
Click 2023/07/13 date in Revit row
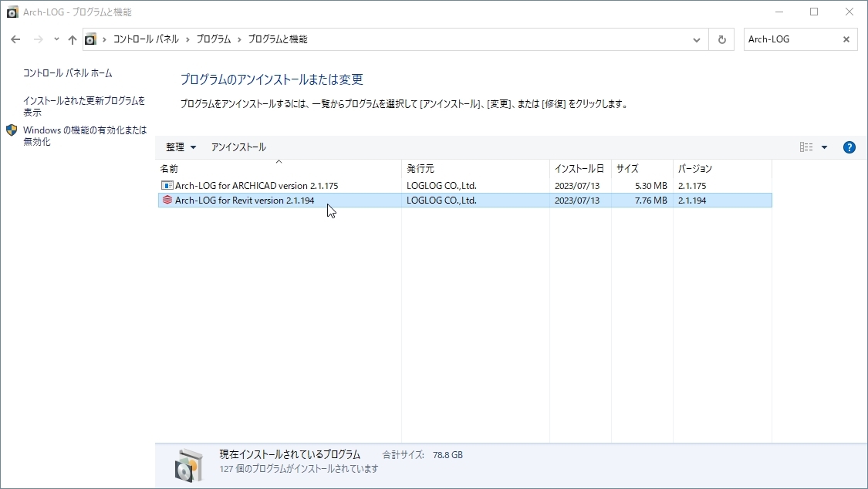[577, 201]
